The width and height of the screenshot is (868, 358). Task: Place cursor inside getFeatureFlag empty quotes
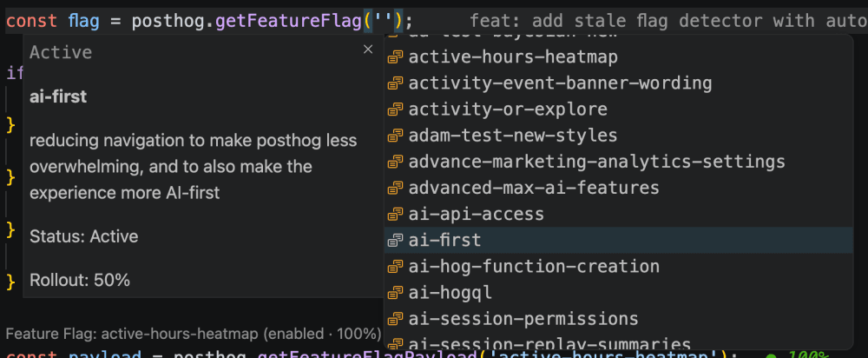(383, 22)
